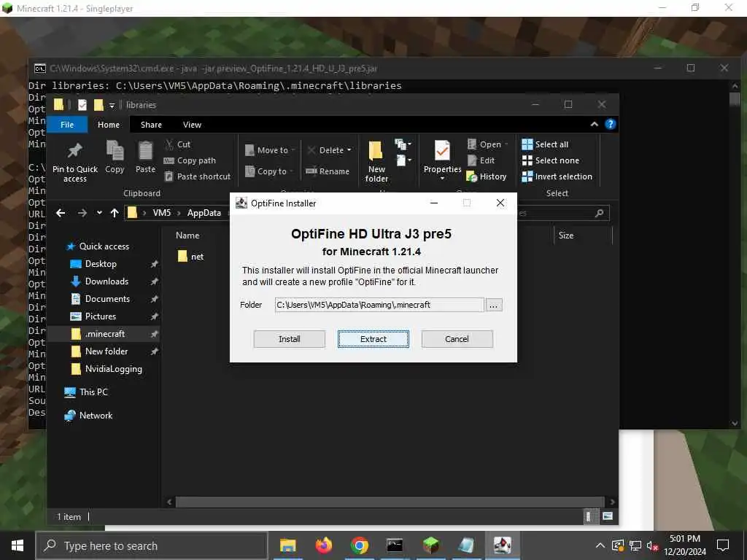Click the Cancel button in OptiFine
The width and height of the screenshot is (747, 560).
coord(457,339)
